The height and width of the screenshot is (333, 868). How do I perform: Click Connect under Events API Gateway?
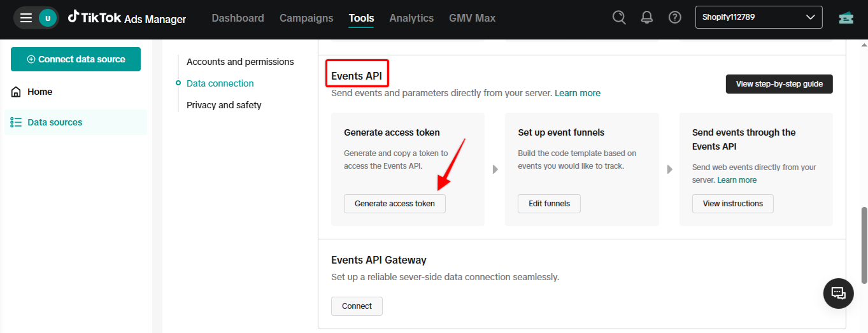tap(357, 306)
